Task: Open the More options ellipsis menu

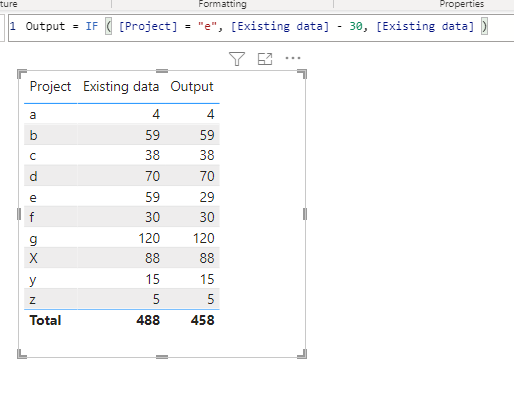Action: tap(293, 58)
